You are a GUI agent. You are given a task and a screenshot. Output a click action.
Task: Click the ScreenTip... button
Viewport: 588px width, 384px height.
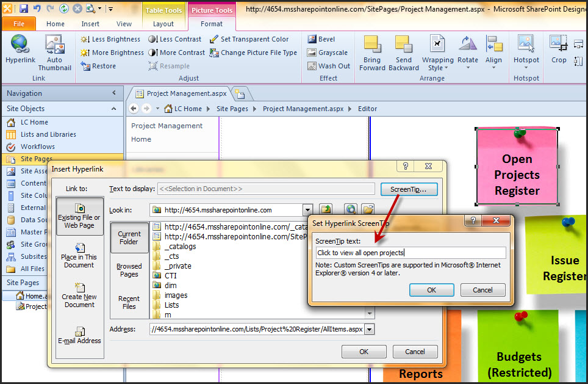[408, 190]
